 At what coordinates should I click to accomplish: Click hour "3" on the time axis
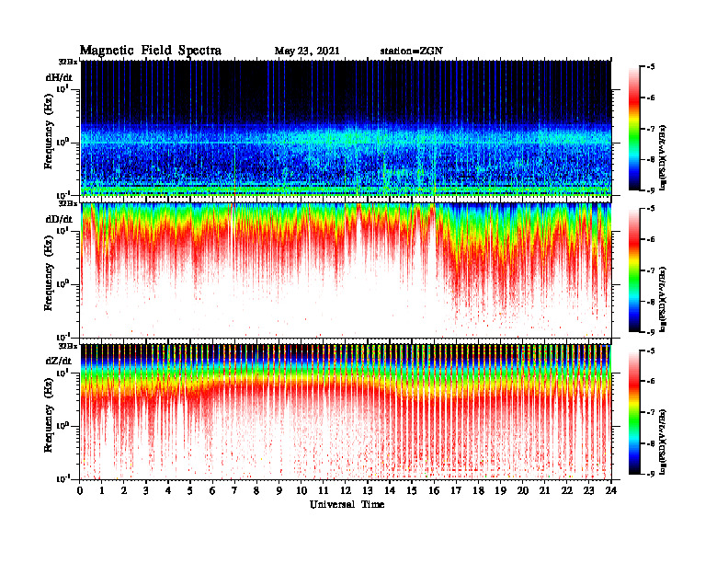tap(146, 491)
